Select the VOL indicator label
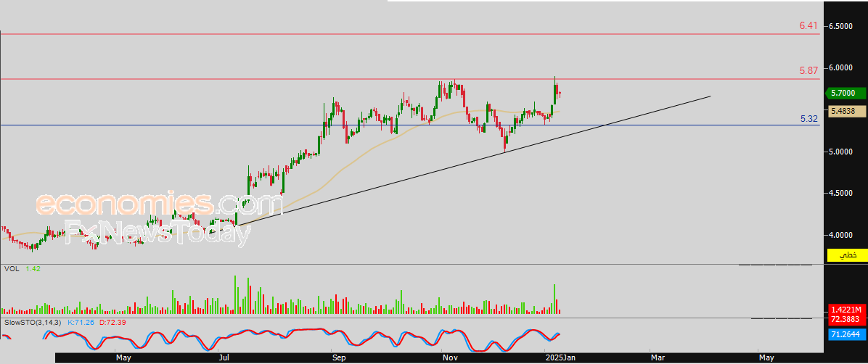 (10, 269)
